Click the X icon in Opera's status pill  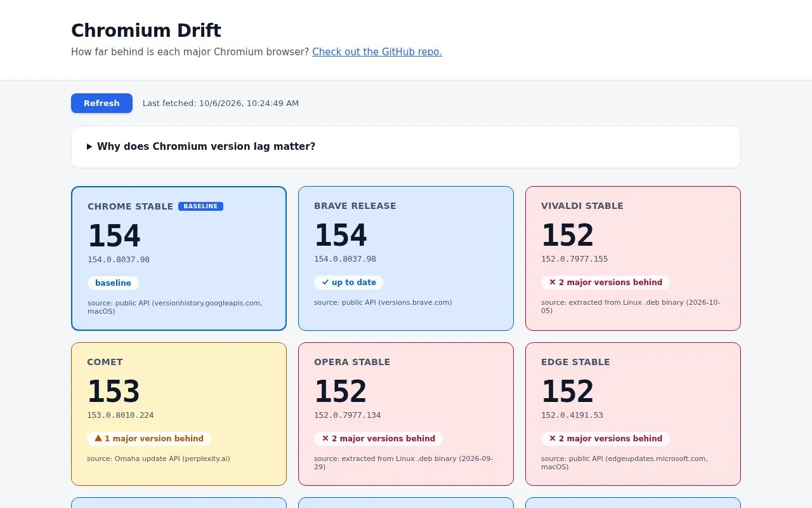pos(325,439)
